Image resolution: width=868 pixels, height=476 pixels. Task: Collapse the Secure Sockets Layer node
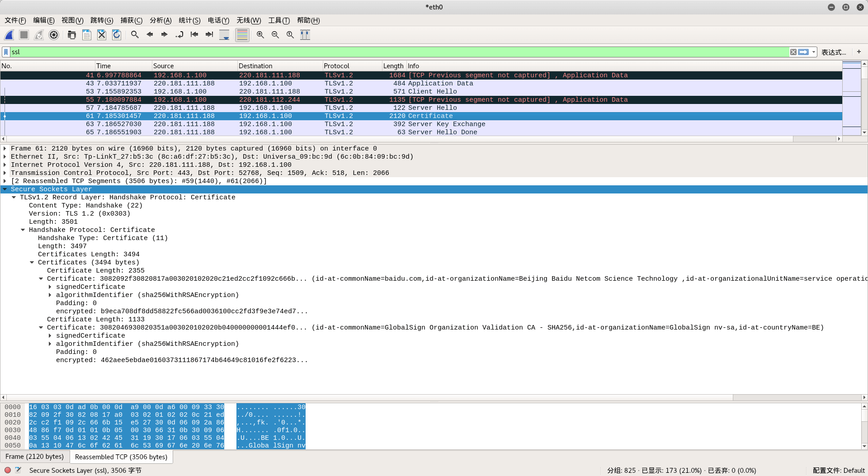[x=5, y=189]
